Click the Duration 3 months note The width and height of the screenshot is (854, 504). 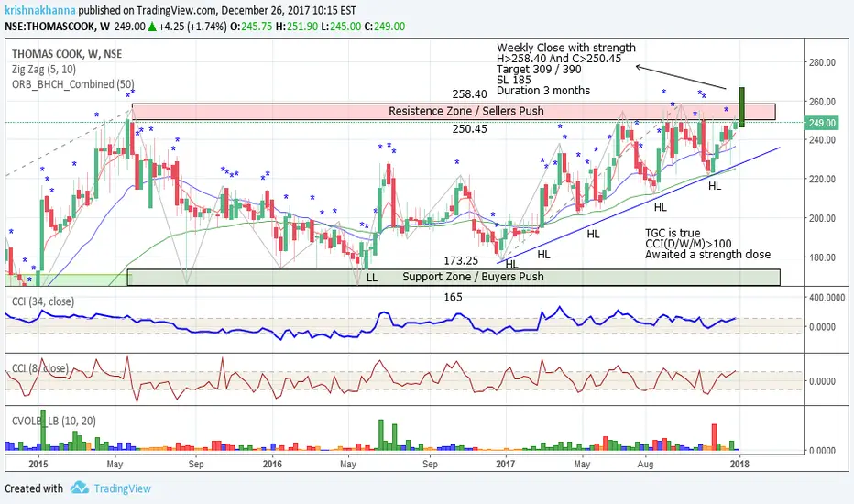[543, 91]
